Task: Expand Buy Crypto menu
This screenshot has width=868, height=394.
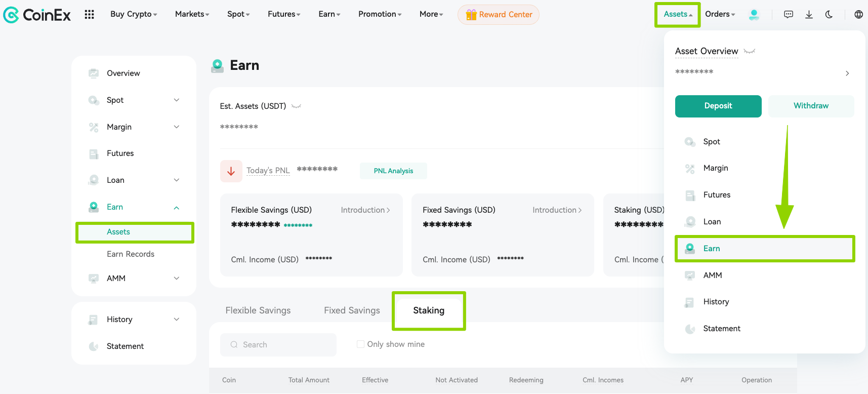Action: 134,14
